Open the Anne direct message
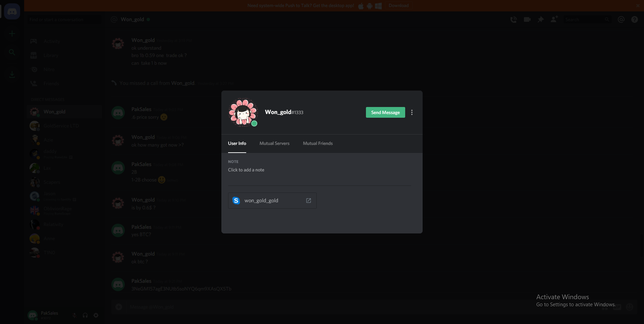 [64, 238]
